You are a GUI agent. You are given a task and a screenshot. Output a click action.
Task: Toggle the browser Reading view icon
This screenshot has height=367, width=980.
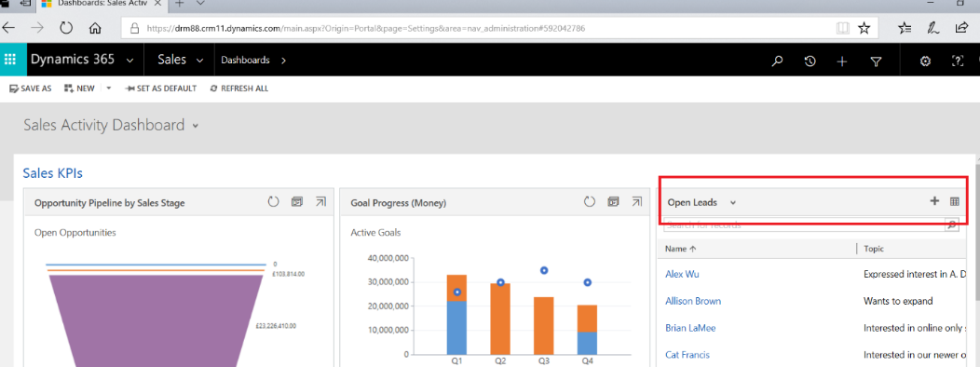843,28
